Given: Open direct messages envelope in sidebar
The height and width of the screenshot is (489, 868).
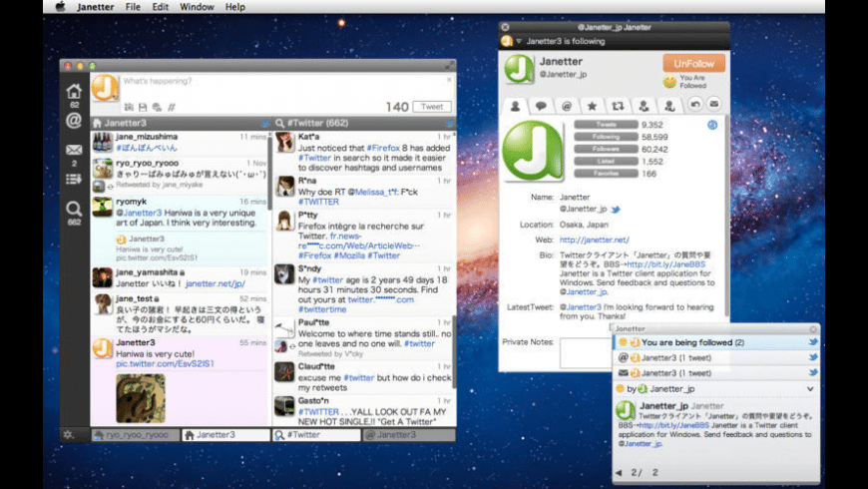Looking at the screenshot, I should pyautogui.click(x=73, y=150).
